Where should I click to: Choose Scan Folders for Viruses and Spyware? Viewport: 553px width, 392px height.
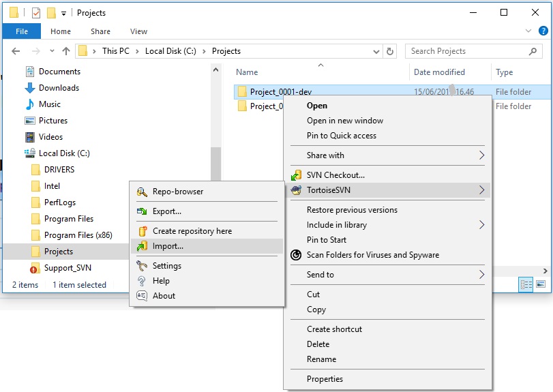[387, 255]
